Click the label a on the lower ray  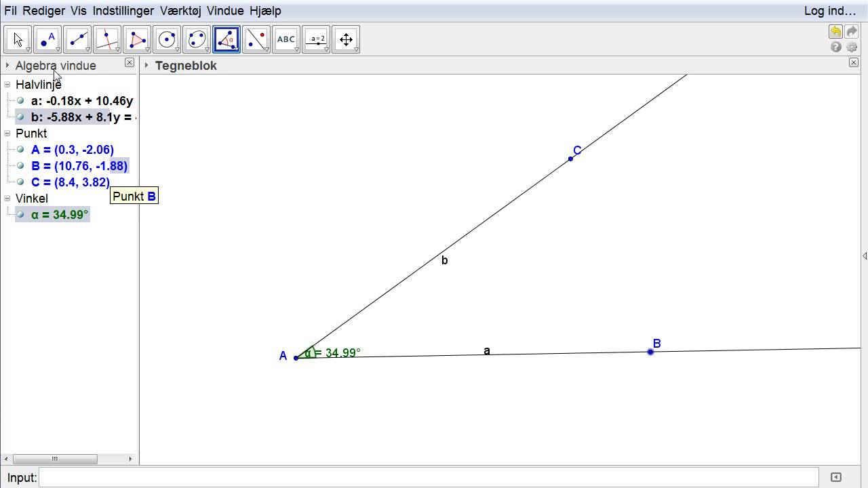coord(486,351)
